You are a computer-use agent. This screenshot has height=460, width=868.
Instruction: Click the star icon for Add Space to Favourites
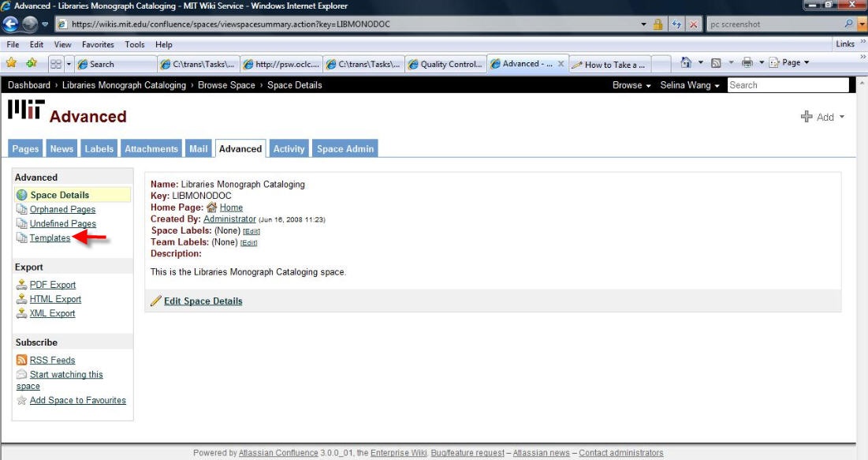22,401
